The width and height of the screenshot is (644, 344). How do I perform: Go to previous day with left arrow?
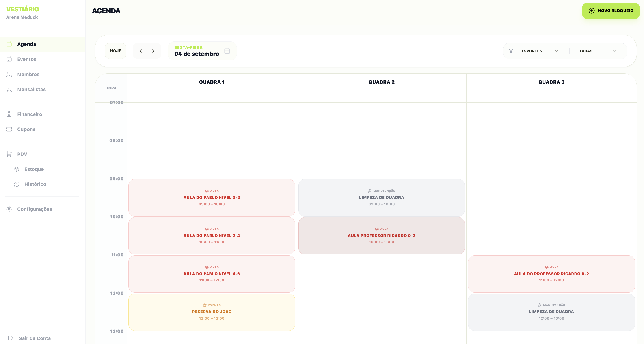coord(141,51)
